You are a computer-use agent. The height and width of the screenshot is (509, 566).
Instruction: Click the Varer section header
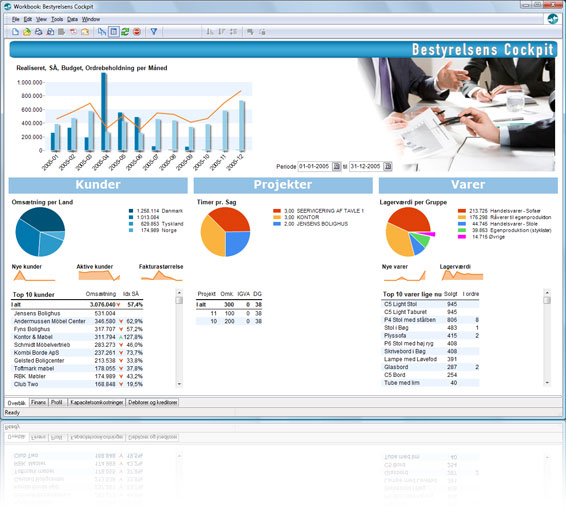(x=468, y=185)
